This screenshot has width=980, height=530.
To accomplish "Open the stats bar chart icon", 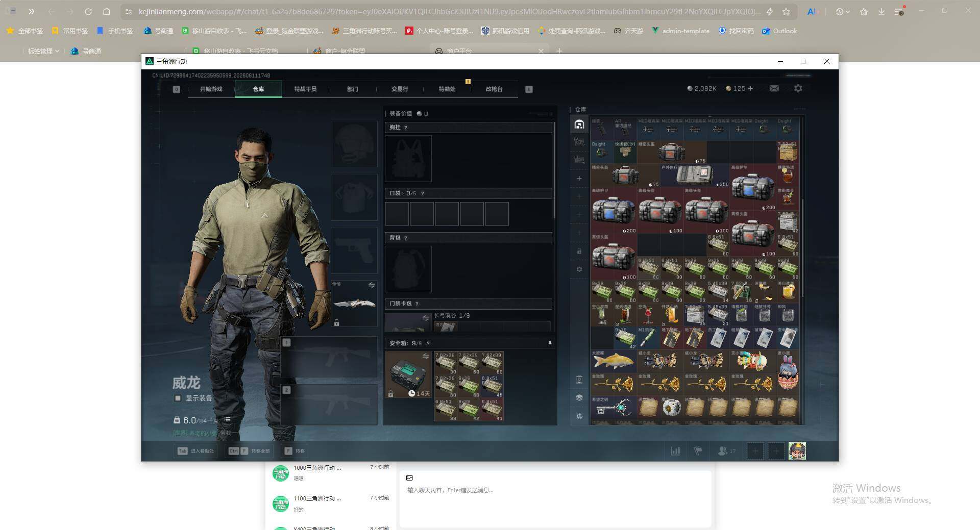I will click(675, 451).
